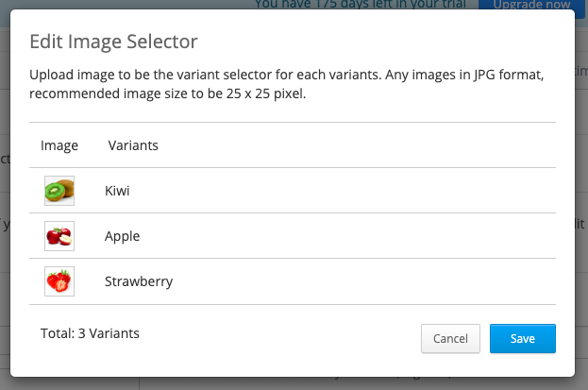Click the Strawberry image thumbnail
This screenshot has height=390, width=588.
(x=59, y=281)
